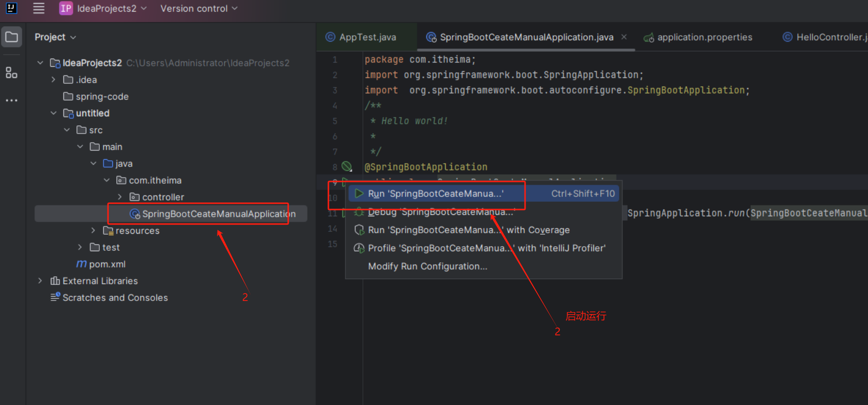Collapse the IdeaProjects2 root node
Screen dimensions: 868x405
click(41, 63)
